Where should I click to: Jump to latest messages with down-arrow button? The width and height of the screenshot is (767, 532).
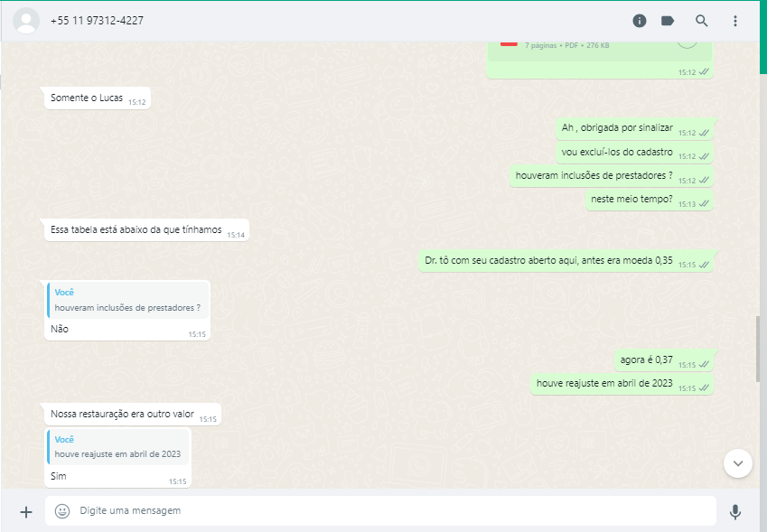click(x=738, y=463)
